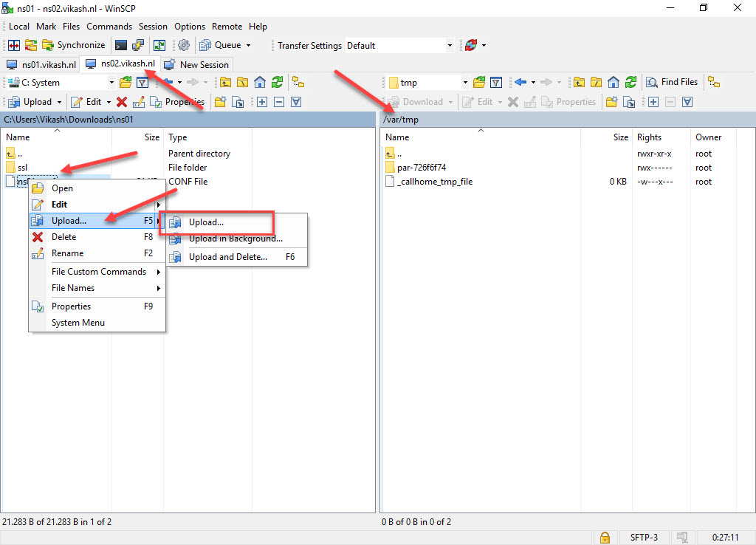
Task: Click the Keep Remote Directory Up to Date icon
Action: 159,45
